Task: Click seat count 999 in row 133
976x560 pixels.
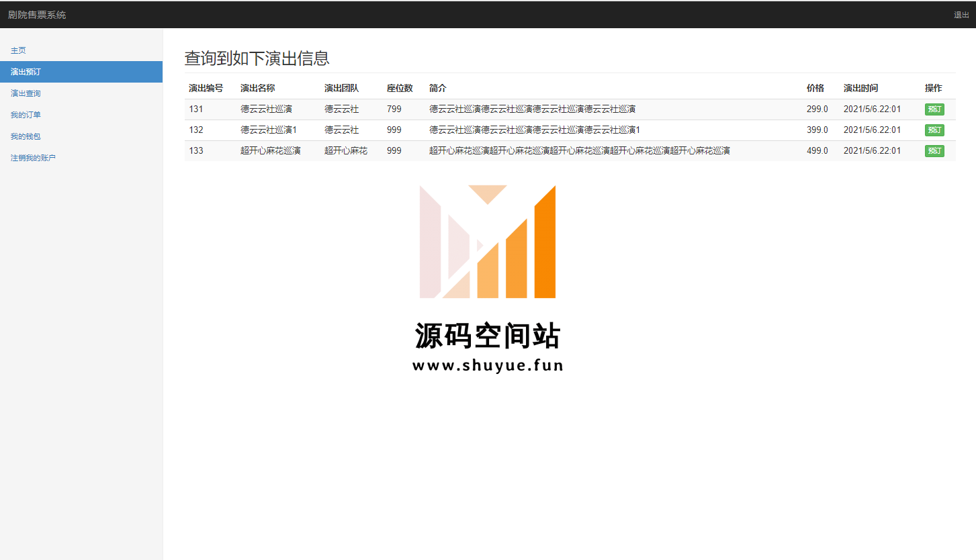Action: [394, 151]
